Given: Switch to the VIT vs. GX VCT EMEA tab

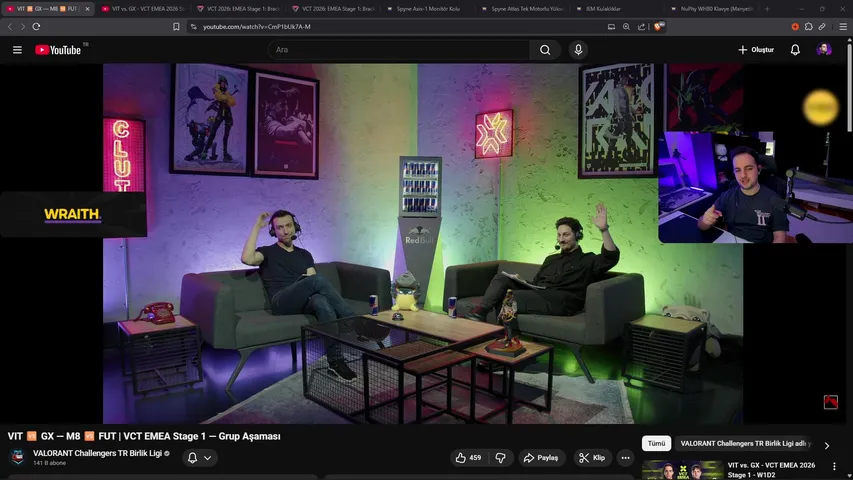Looking at the screenshot, I should 143,9.
